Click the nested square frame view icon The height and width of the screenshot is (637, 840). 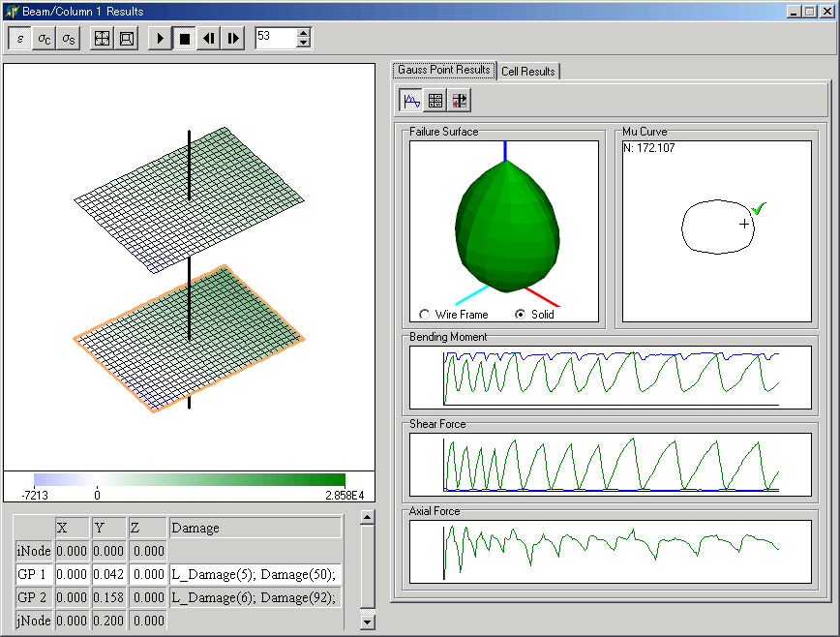(x=126, y=39)
